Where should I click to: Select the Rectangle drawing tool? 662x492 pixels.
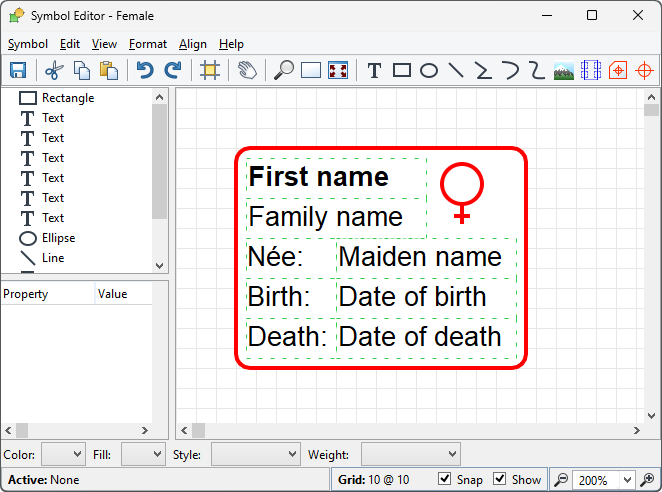[402, 70]
